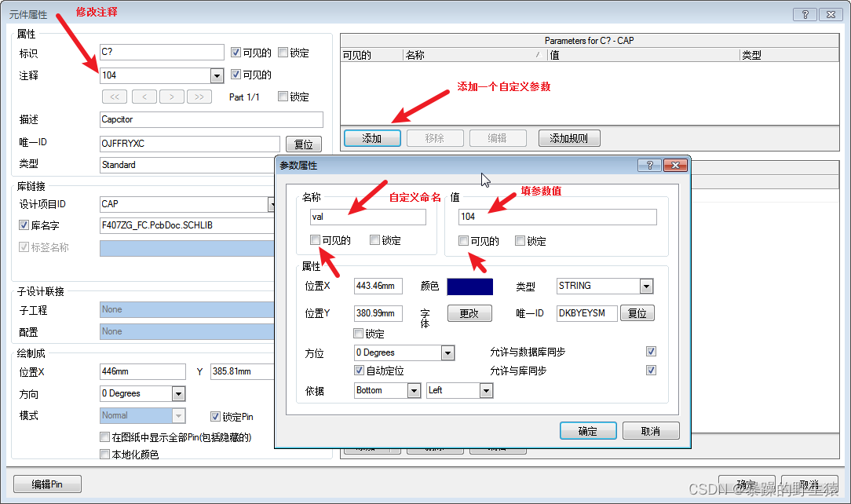Confirm parameter dialog with 确定 button

click(x=587, y=431)
